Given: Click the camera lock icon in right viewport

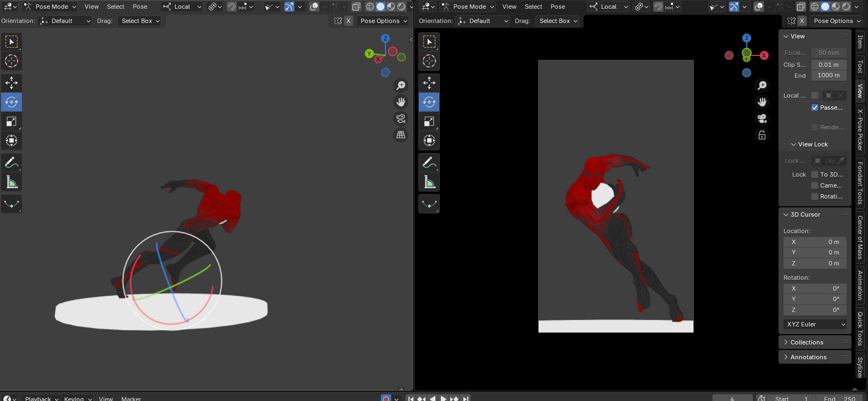Looking at the screenshot, I should (762, 135).
